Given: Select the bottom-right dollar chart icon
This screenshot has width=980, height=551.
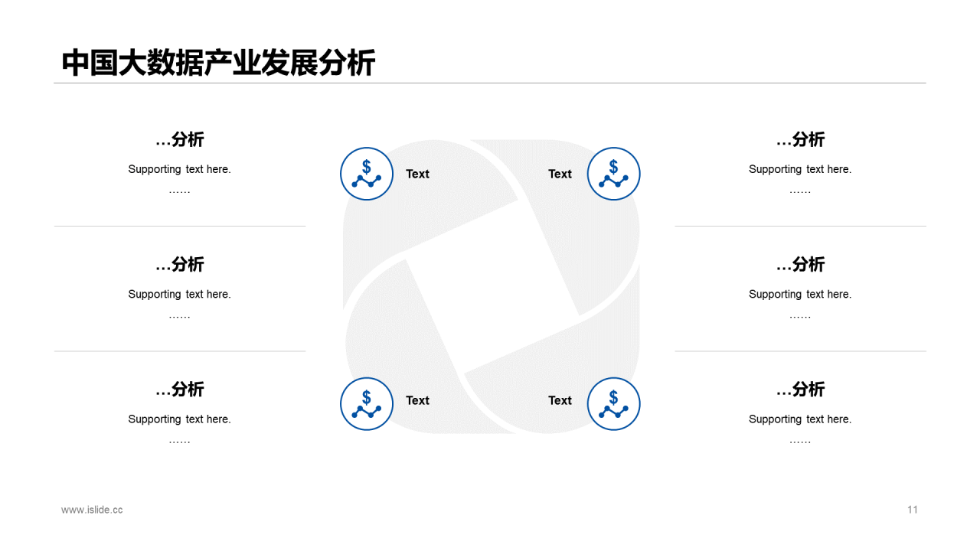Looking at the screenshot, I should (613, 403).
